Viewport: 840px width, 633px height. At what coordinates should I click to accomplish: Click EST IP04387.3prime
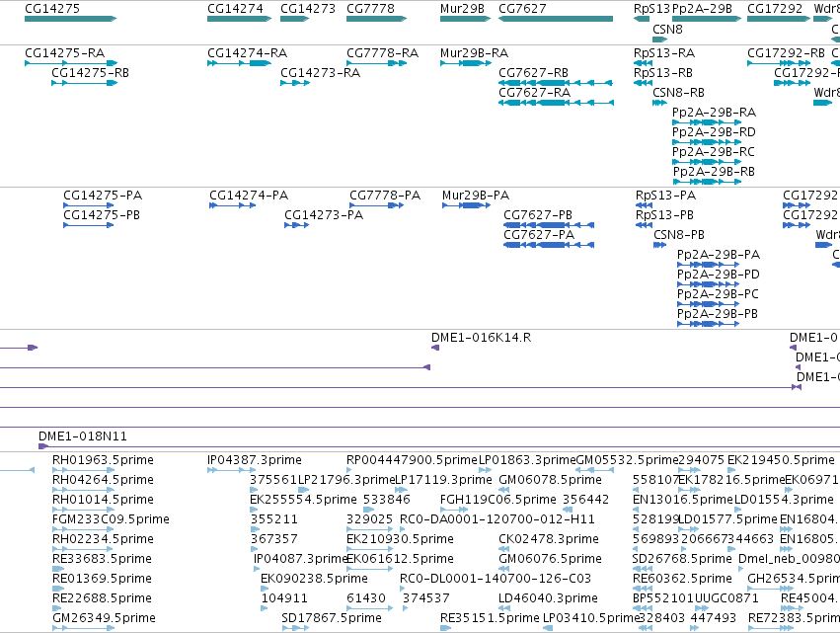pos(255,460)
